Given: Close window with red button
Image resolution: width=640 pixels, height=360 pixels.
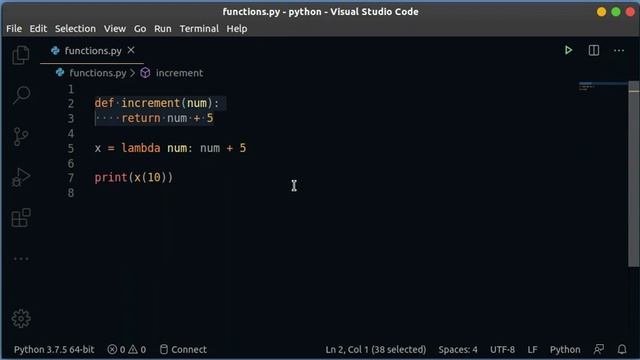Looking at the screenshot, I should tap(630, 12).
